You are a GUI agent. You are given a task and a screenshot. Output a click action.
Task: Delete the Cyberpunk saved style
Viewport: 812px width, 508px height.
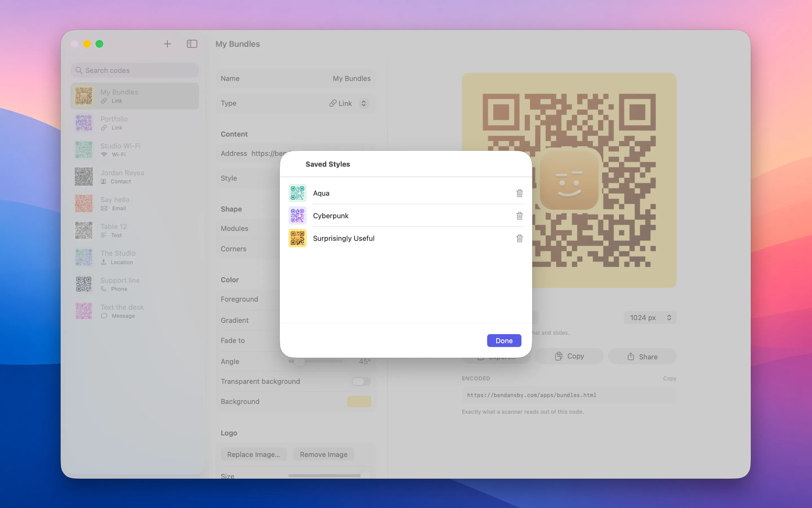point(519,216)
